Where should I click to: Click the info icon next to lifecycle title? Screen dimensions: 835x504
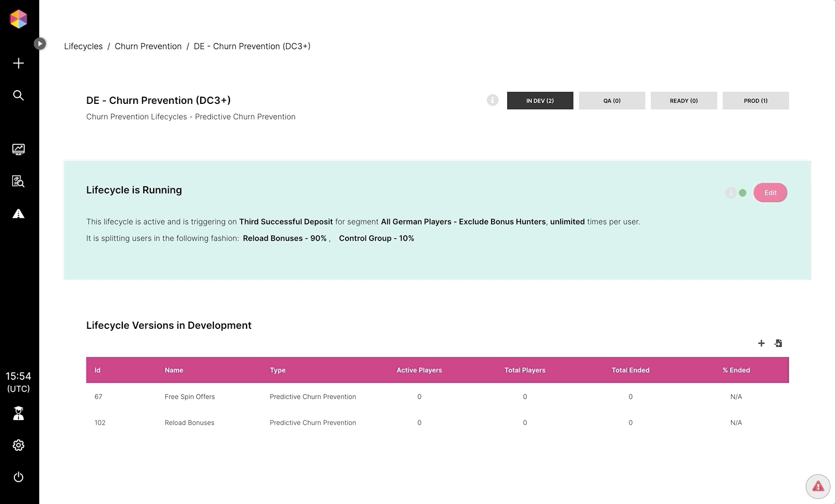492,100
